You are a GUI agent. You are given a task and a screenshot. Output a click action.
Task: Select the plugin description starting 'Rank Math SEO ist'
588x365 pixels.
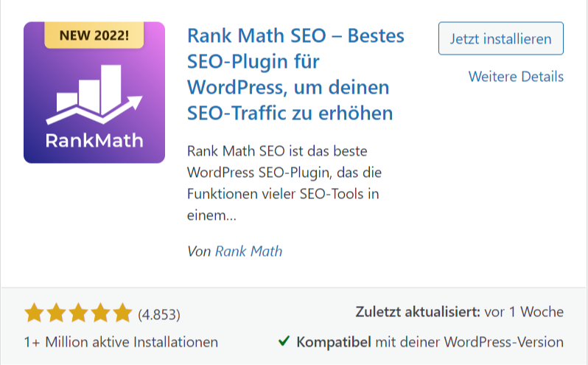(284, 183)
